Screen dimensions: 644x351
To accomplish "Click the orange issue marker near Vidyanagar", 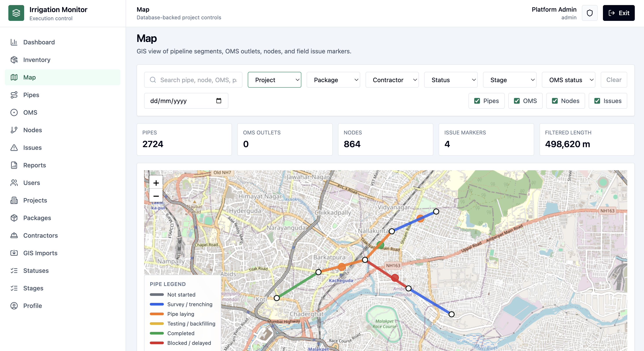I will 420,218.
